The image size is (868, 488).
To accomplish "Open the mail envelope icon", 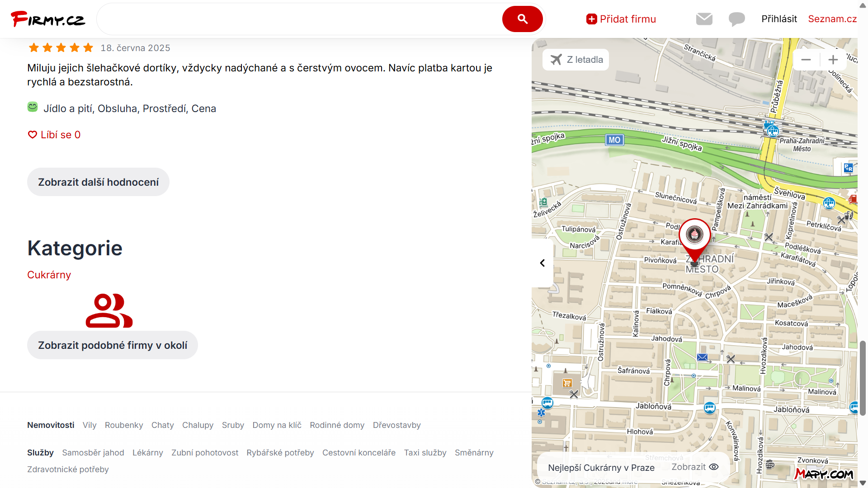I will click(704, 19).
